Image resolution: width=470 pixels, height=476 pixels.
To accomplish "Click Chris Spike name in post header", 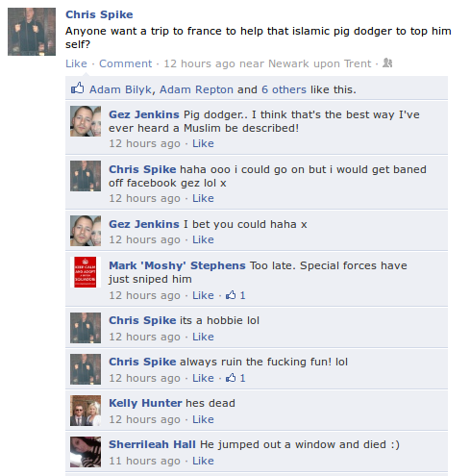I will click(99, 14).
